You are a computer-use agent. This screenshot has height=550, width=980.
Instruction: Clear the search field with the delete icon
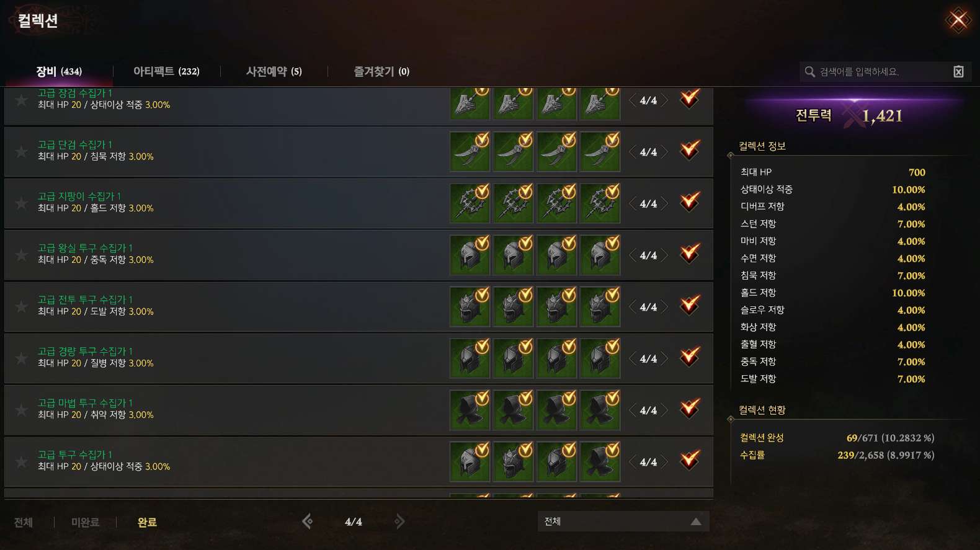tap(958, 72)
